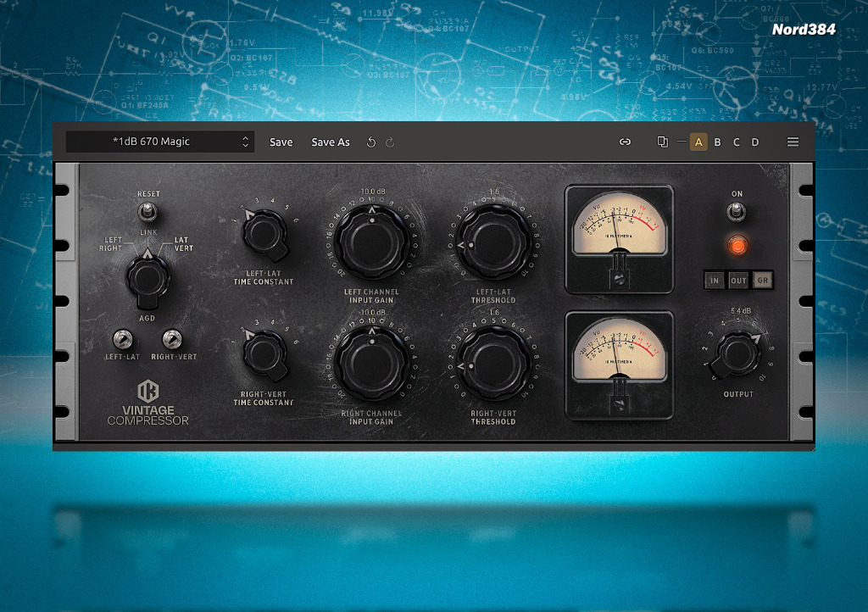Switch to snapshot D
868x612 pixels.
[x=755, y=142]
